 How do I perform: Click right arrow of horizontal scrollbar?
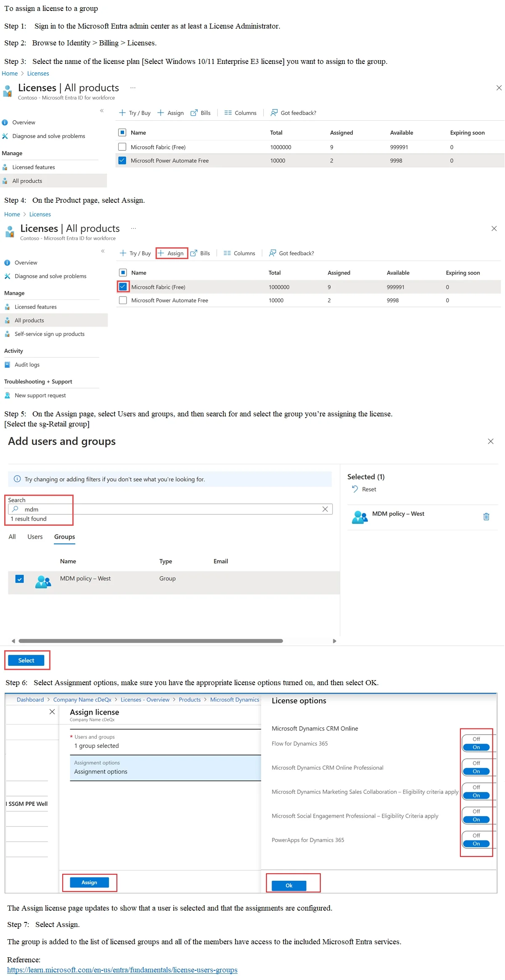coord(335,641)
